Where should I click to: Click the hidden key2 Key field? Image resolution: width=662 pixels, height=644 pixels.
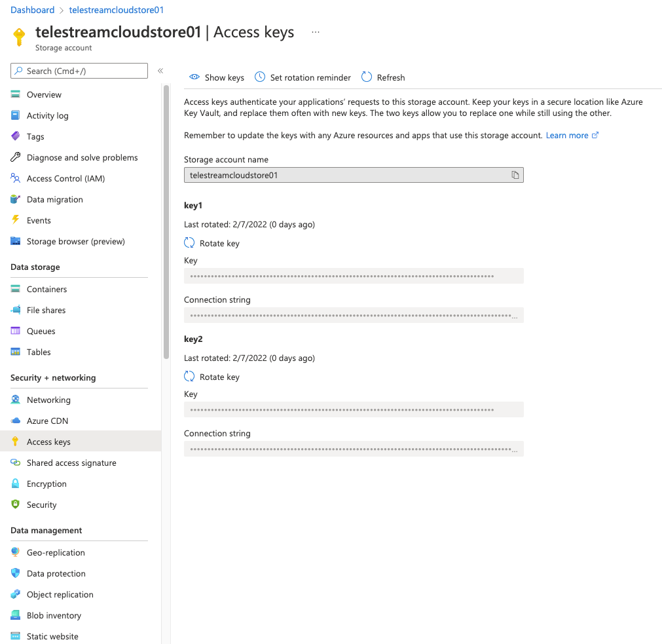pyautogui.click(x=354, y=409)
